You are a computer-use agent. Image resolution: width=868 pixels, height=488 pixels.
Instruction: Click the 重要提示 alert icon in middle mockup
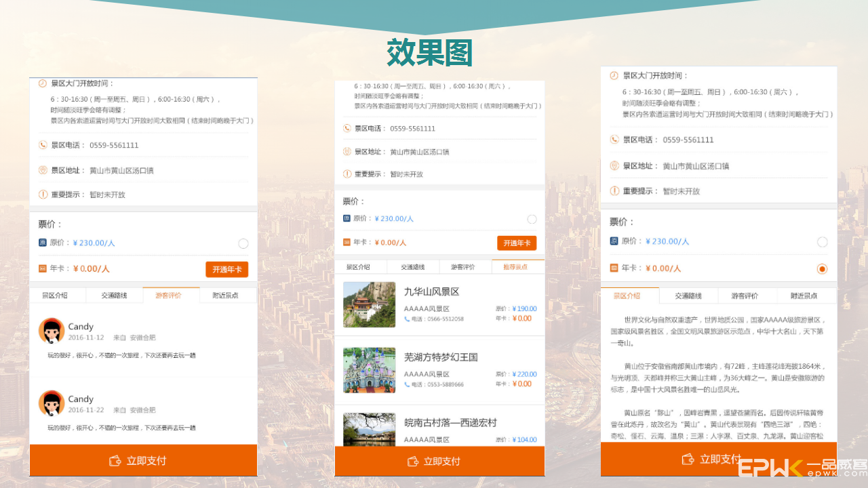[x=347, y=174]
